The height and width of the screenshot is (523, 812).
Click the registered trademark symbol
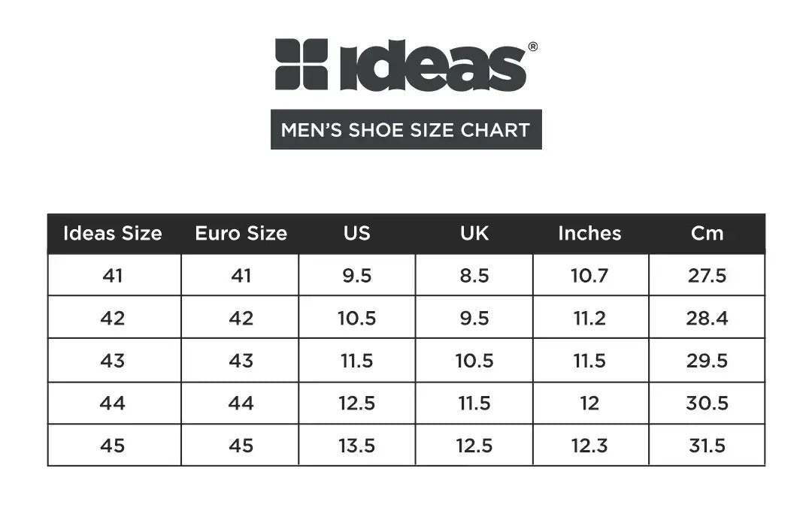(x=533, y=47)
